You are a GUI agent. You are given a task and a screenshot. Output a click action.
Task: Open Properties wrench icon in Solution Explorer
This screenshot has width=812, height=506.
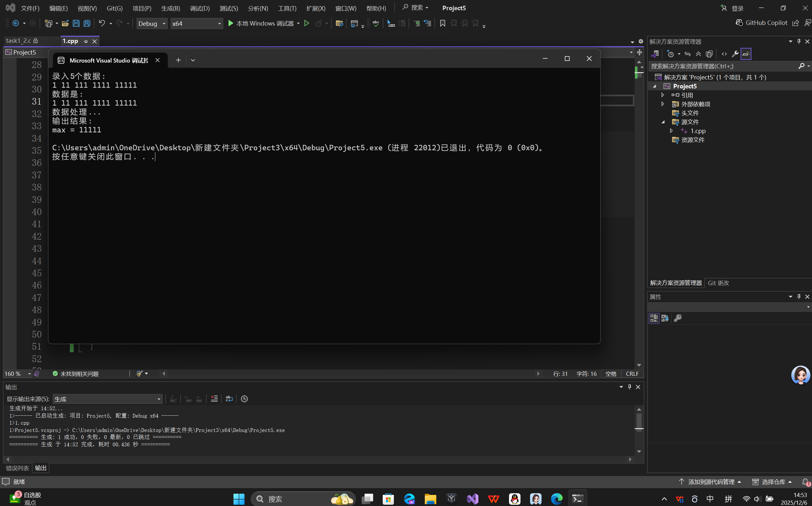[735, 54]
